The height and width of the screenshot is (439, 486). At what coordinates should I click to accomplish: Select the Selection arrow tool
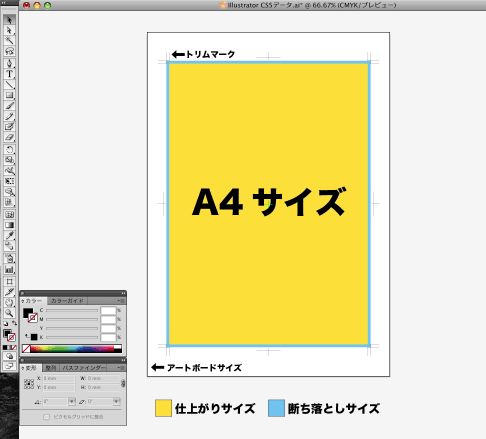[9, 20]
